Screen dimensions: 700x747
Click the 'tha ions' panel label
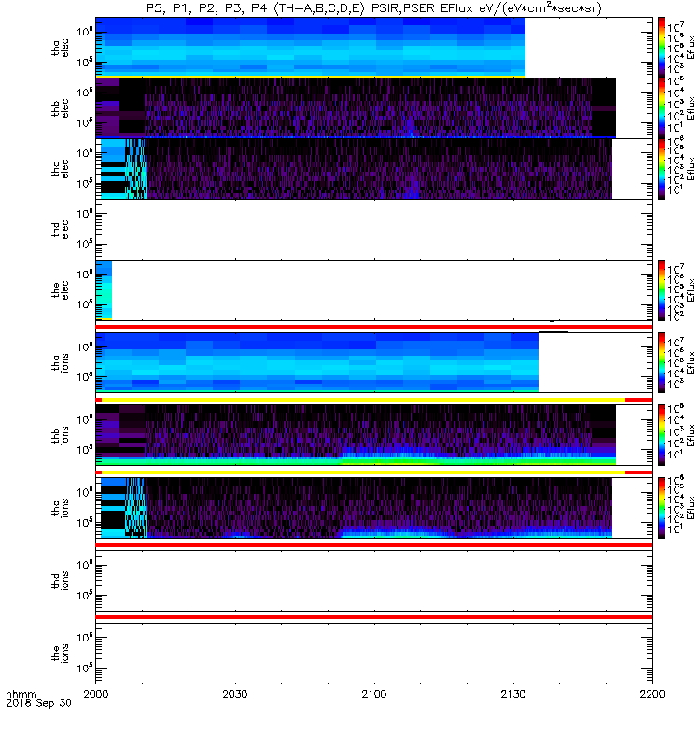click(x=61, y=363)
